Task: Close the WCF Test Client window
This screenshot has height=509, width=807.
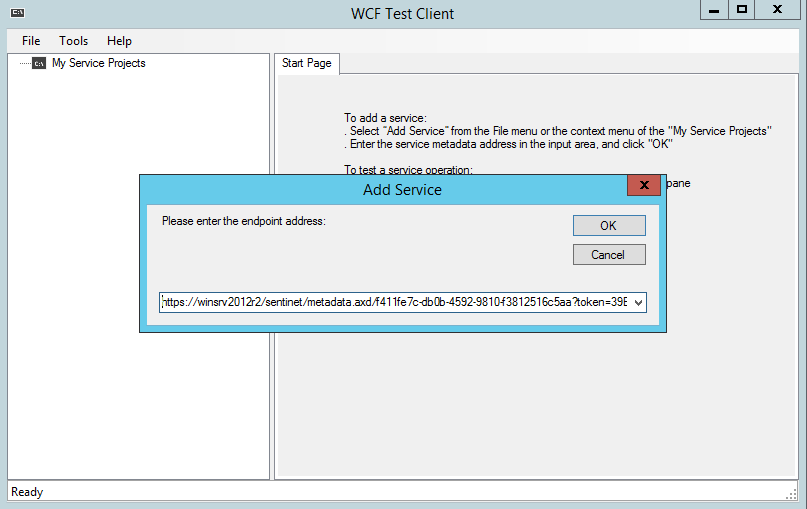Action: (777, 10)
